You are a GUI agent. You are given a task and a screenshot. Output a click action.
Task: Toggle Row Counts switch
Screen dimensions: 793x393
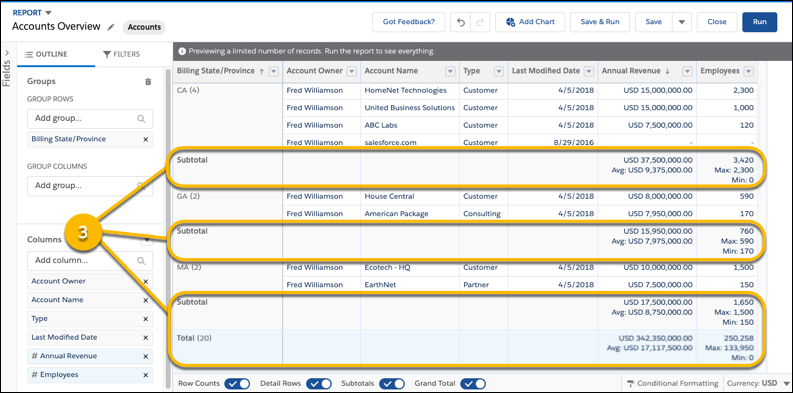coord(237,383)
